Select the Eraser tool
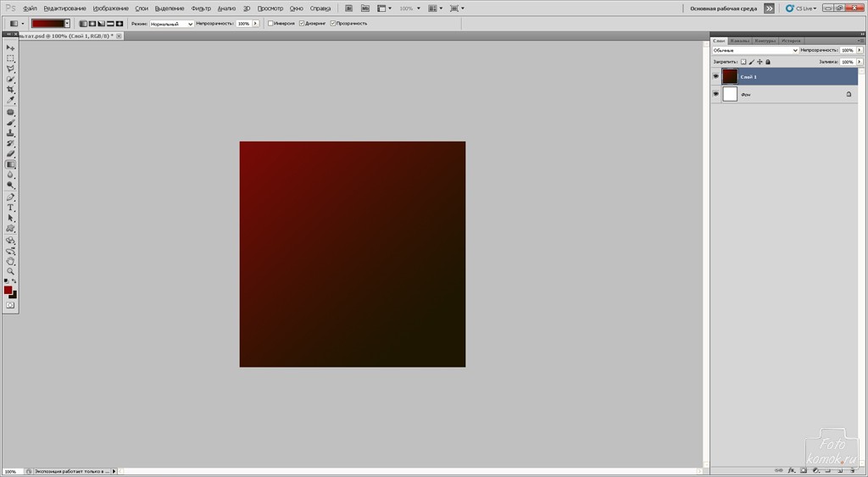Image resolution: width=868 pixels, height=477 pixels. pos(10,154)
